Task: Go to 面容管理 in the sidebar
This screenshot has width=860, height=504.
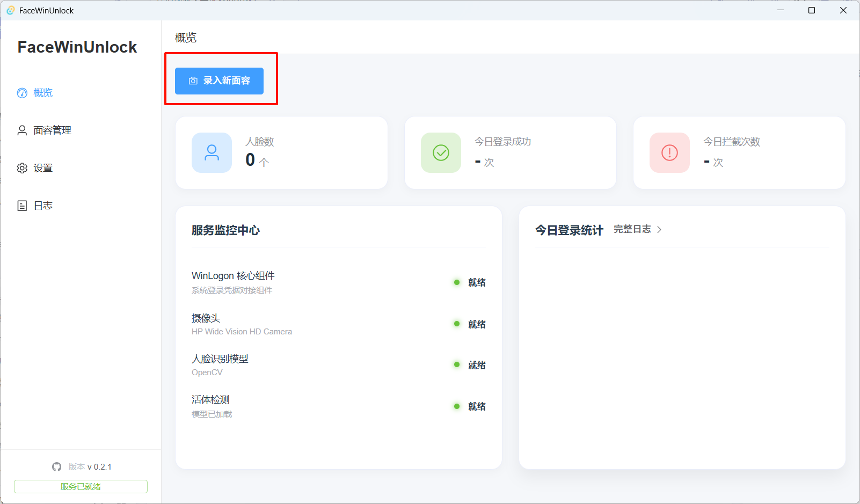Action: tap(81, 130)
